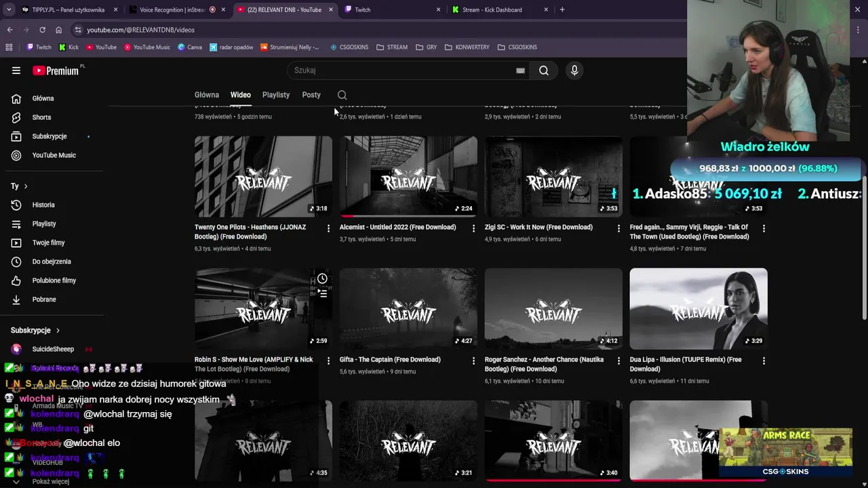Open options menu for Gifta The Captain
This screenshot has width=868, height=488.
point(473,361)
